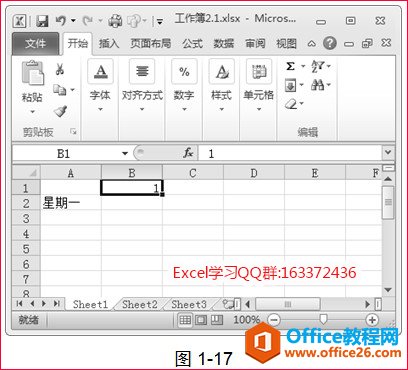Switch to the 数据 Data tab
The width and height of the screenshot is (408, 370).
point(224,44)
